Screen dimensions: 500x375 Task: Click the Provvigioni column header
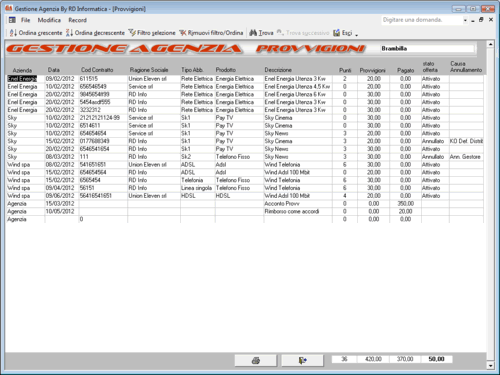pos(372,70)
